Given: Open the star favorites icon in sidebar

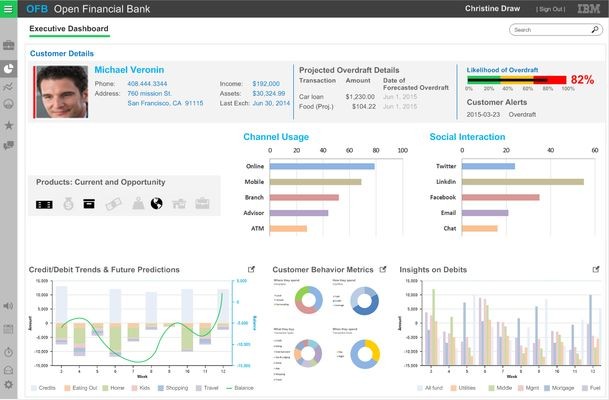Looking at the screenshot, I should pyautogui.click(x=9, y=126).
